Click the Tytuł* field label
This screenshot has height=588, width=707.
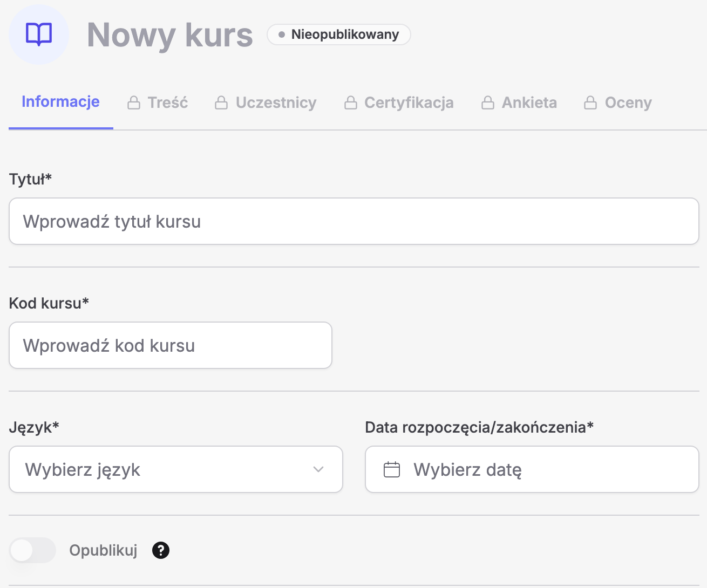30,179
